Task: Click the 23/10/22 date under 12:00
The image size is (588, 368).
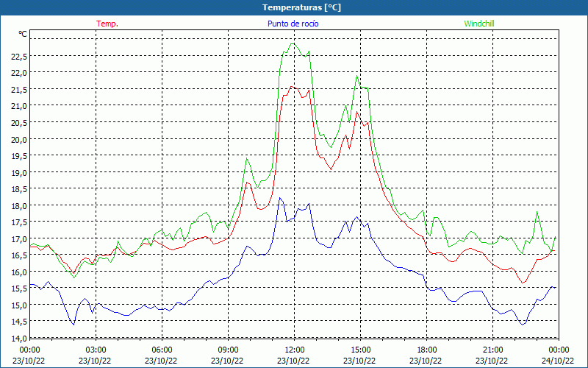Action: tap(293, 361)
